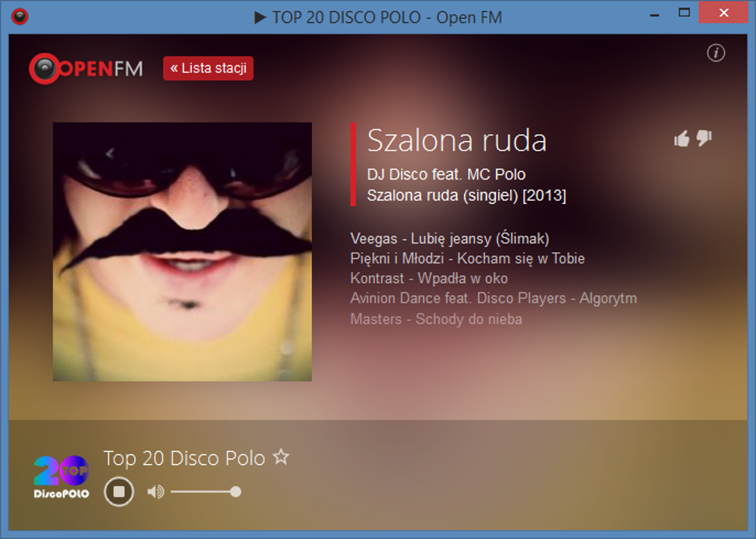Click the Top 20 DiscoPolo station logo
Screen dimensions: 756x539
[x=62, y=477]
